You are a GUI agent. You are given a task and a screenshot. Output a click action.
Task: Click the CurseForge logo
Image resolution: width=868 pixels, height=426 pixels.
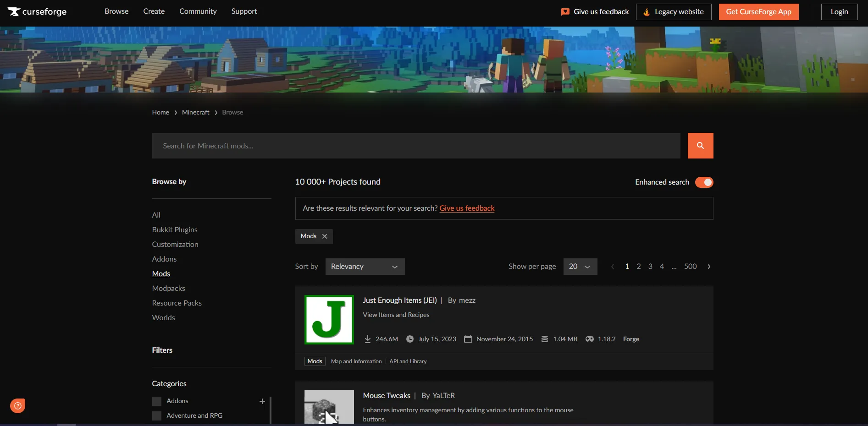click(x=37, y=11)
